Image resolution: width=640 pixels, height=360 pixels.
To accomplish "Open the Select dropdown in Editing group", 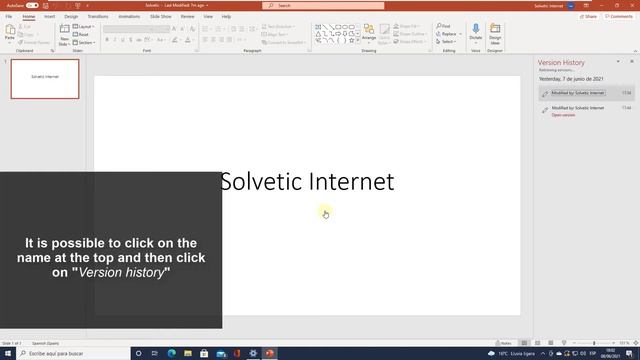I will click(446, 42).
